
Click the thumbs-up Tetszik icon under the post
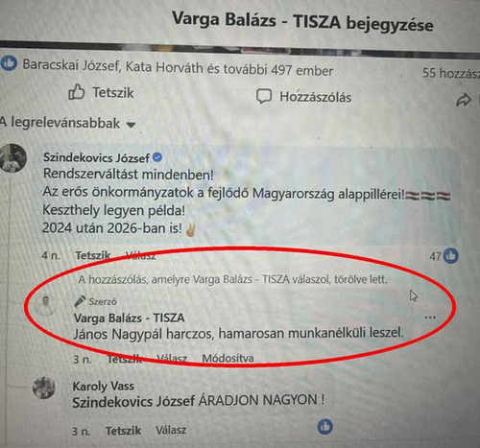pyautogui.click(x=77, y=92)
